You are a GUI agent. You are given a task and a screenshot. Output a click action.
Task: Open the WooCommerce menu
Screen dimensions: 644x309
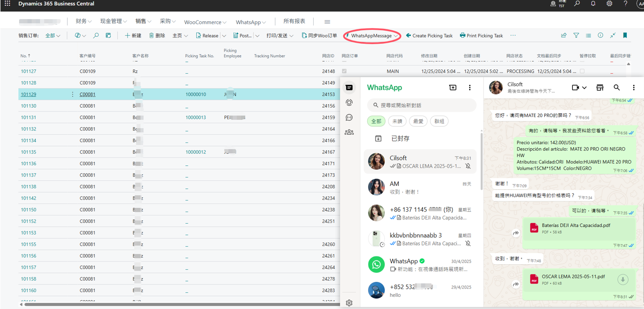pos(205,22)
